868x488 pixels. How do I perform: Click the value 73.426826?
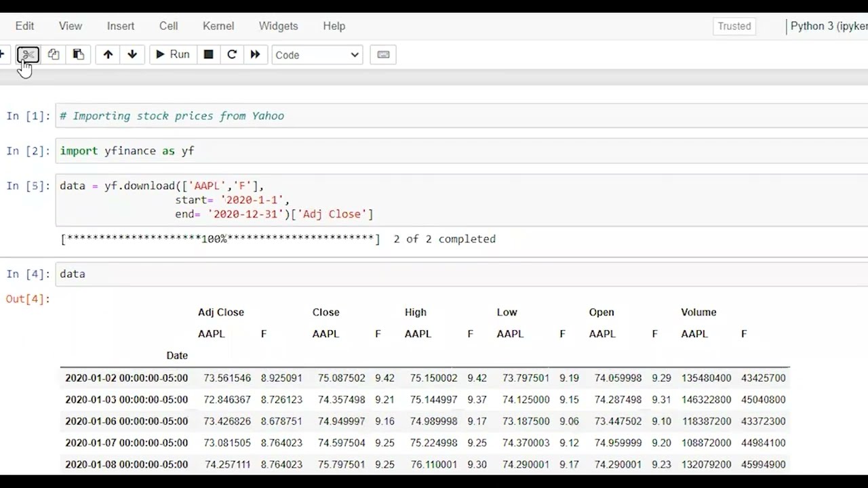tap(227, 421)
